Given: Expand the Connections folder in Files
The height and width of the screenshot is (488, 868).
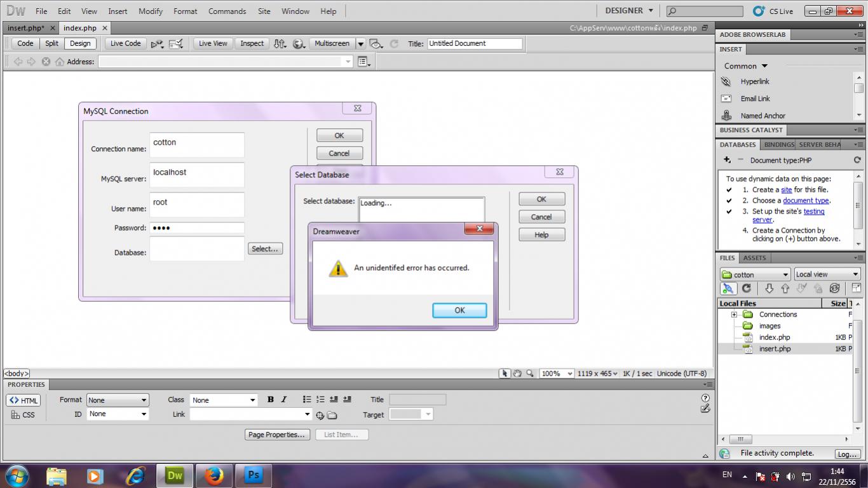Looking at the screenshot, I should click(734, 315).
